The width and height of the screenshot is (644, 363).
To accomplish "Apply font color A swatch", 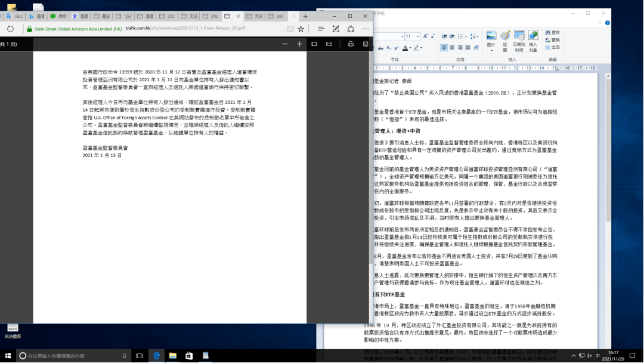I will pyautogui.click(x=405, y=48).
